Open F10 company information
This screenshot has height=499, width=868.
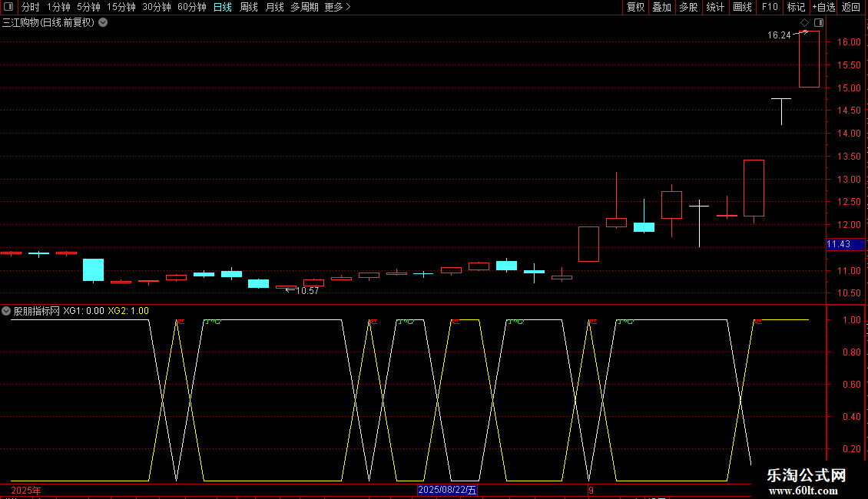pyautogui.click(x=770, y=7)
